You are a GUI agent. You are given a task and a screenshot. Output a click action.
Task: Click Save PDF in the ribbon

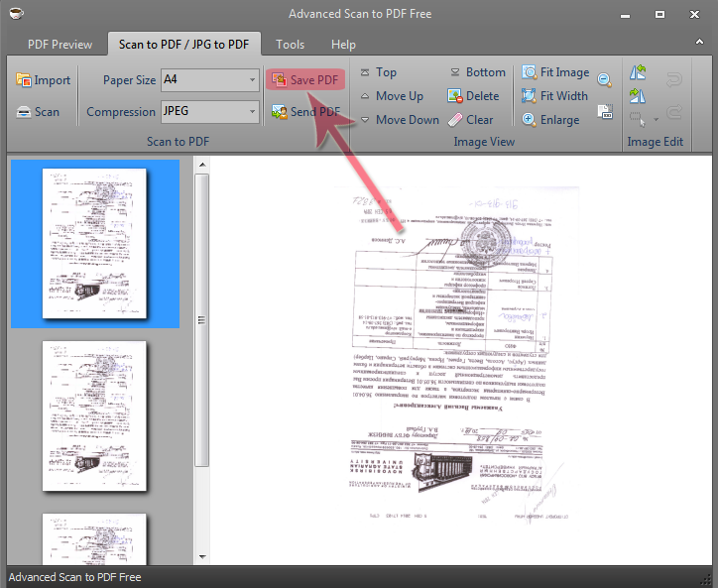(x=304, y=80)
